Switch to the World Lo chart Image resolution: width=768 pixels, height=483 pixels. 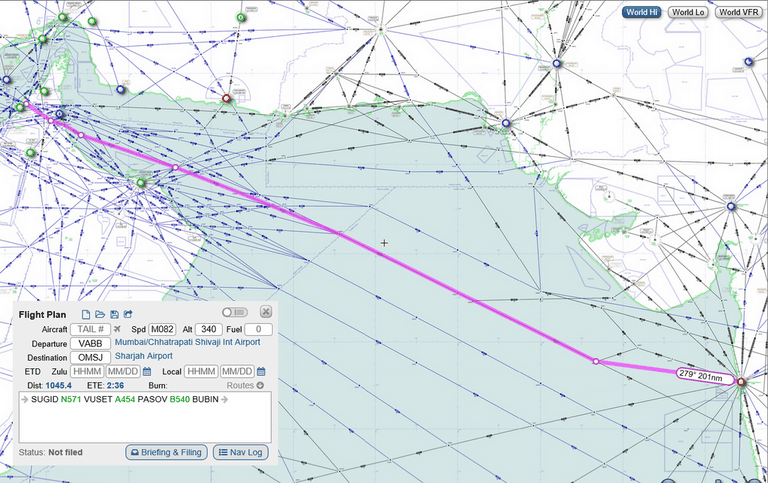(x=688, y=12)
